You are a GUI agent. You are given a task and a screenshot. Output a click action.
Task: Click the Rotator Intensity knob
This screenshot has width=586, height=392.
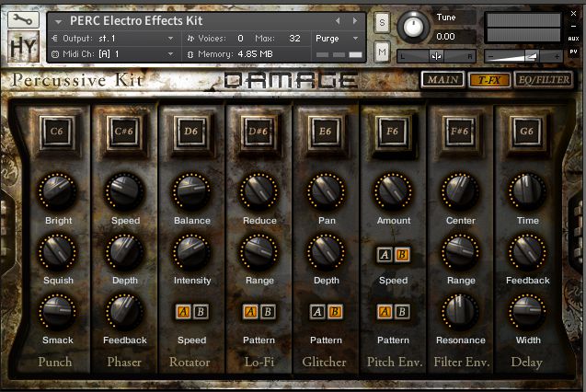coord(191,252)
